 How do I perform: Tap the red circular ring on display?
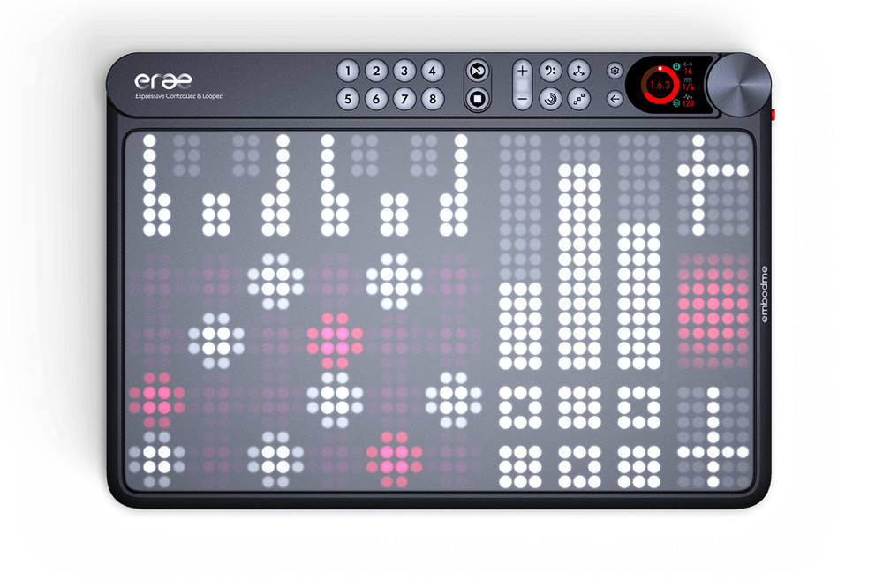pos(658,85)
